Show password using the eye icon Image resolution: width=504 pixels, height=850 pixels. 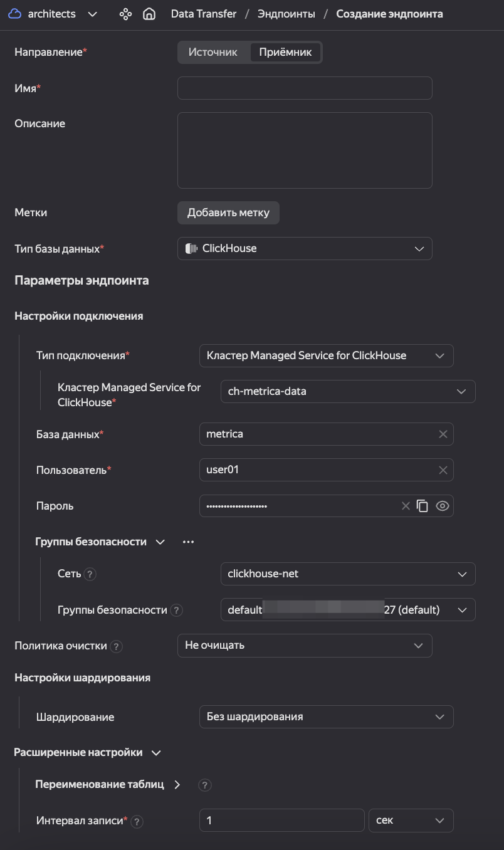click(x=443, y=506)
